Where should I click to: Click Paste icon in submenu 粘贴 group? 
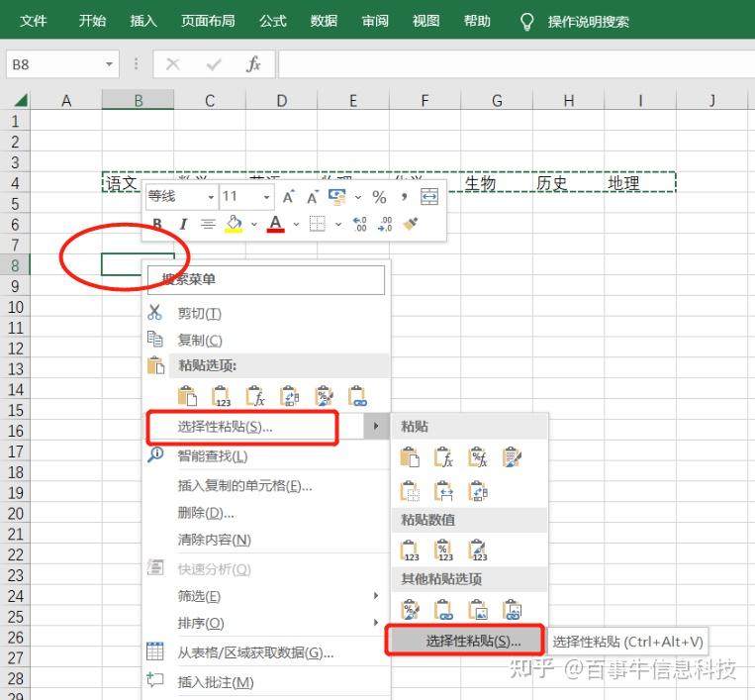pyautogui.click(x=410, y=457)
